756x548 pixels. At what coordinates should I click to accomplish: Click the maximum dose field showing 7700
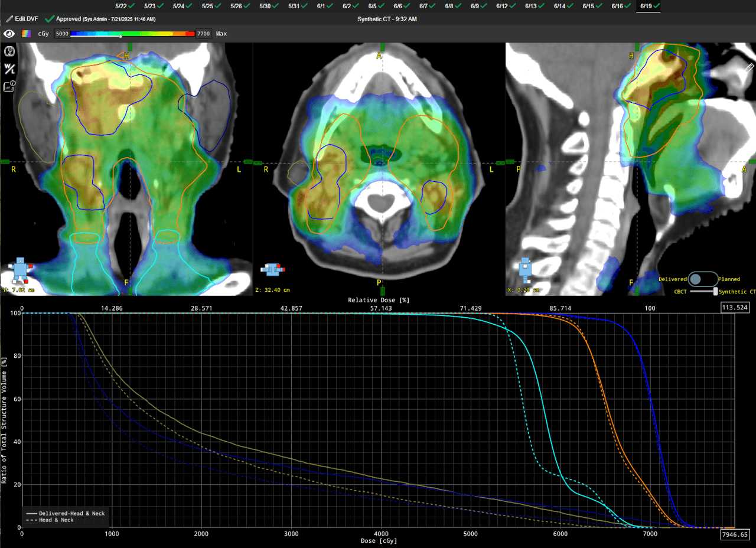tap(203, 34)
